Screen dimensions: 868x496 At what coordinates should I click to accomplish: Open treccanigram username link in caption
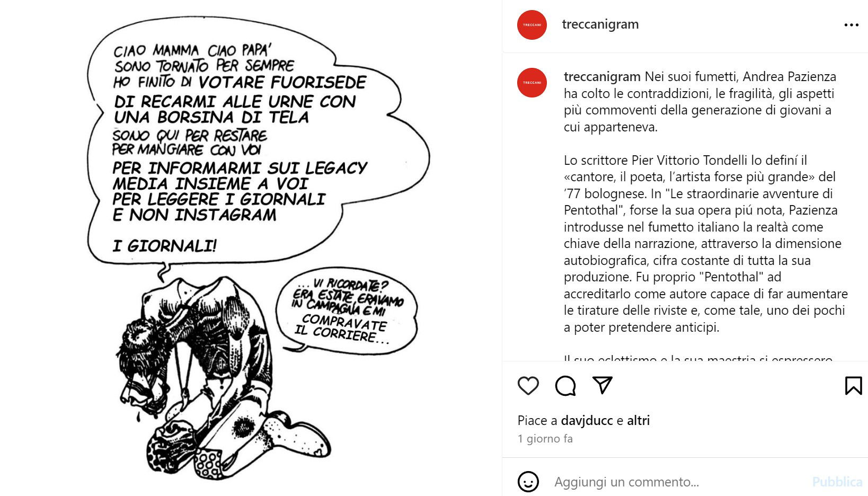click(x=602, y=76)
